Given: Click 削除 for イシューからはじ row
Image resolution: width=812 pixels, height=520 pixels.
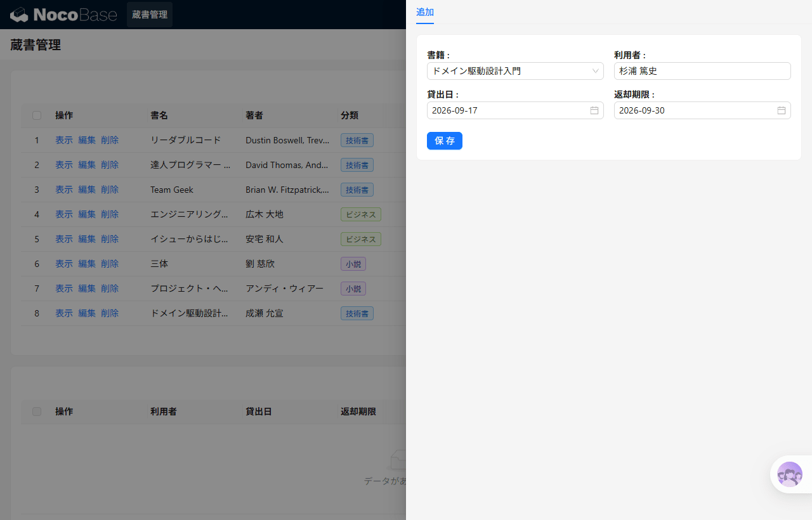Looking at the screenshot, I should (110, 239).
